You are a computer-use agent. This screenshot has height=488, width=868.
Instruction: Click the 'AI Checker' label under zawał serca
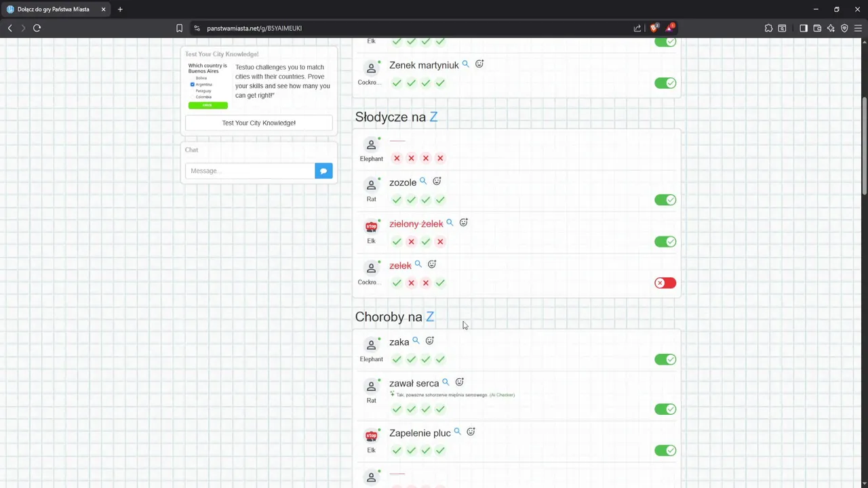(x=502, y=394)
